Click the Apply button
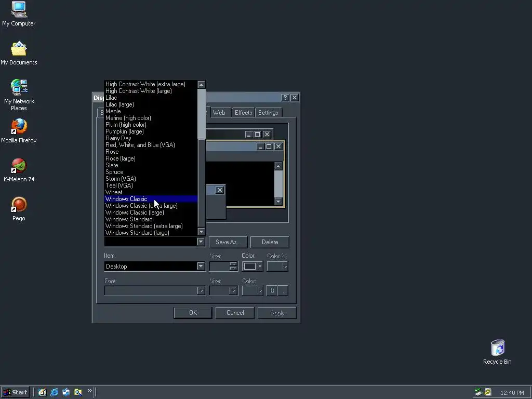 pyautogui.click(x=277, y=313)
